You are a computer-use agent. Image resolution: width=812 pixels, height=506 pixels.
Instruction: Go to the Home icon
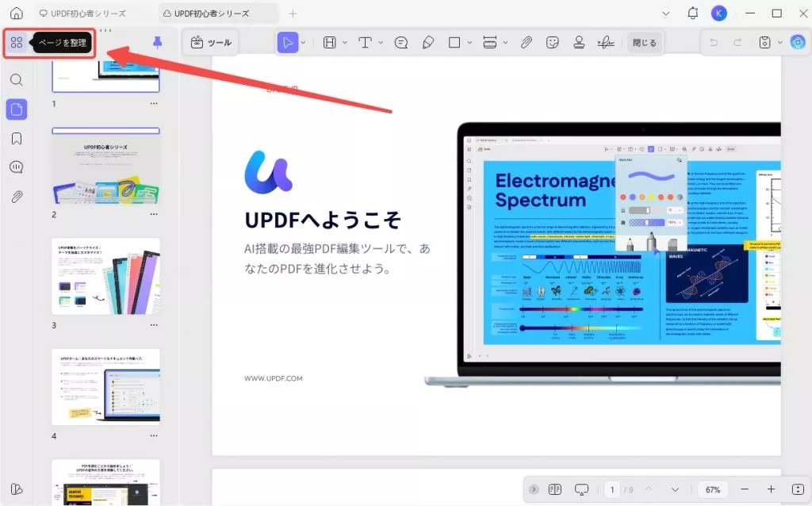pyautogui.click(x=17, y=13)
